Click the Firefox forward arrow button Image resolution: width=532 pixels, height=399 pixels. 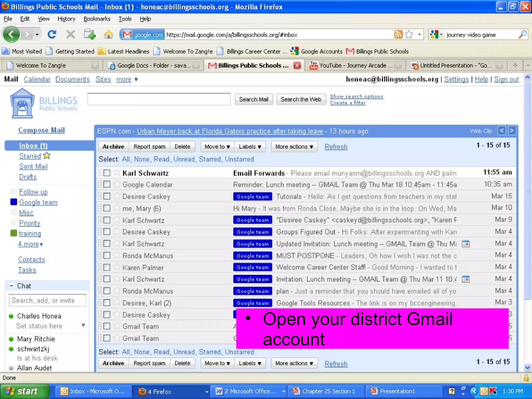27,34
